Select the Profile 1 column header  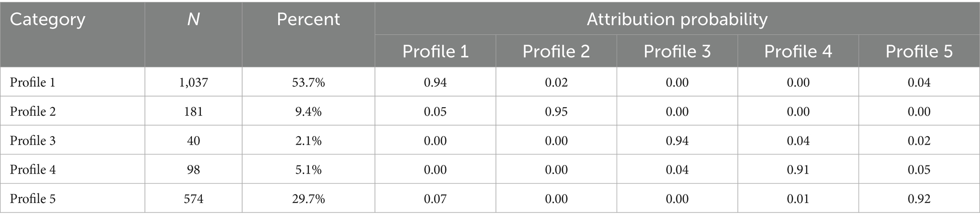435,52
